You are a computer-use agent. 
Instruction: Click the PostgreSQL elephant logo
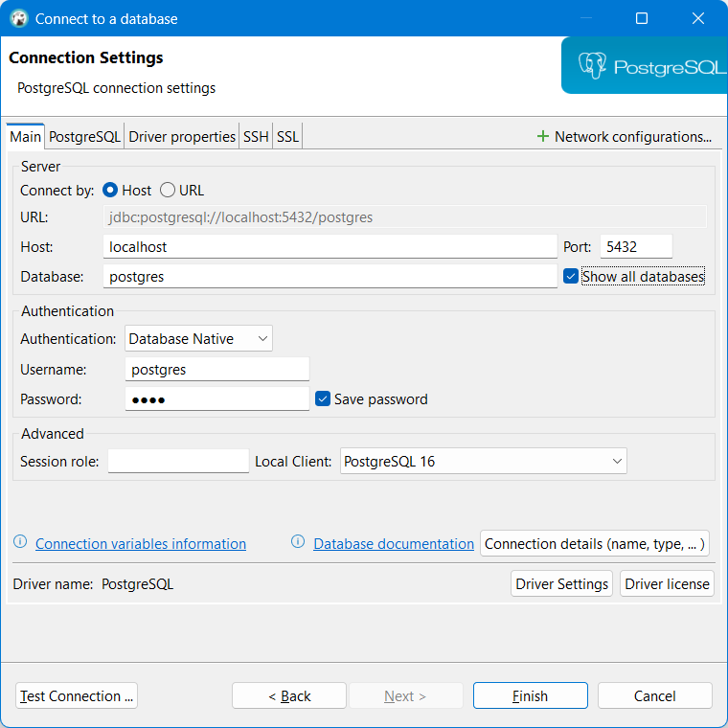[x=592, y=65]
